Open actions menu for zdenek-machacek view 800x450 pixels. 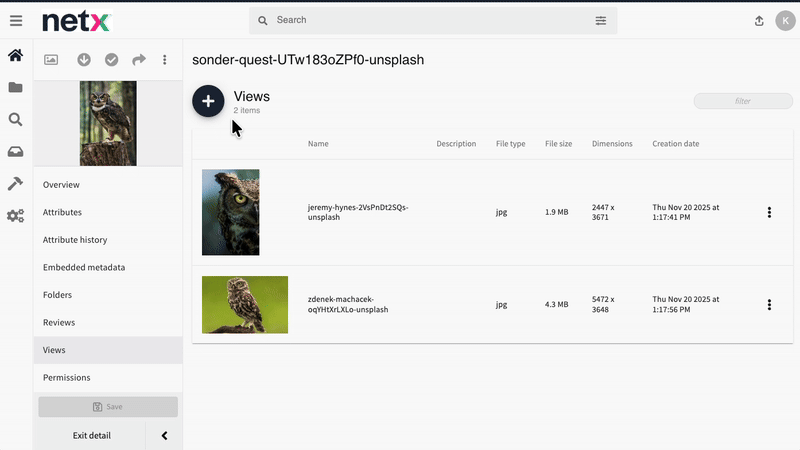click(769, 305)
